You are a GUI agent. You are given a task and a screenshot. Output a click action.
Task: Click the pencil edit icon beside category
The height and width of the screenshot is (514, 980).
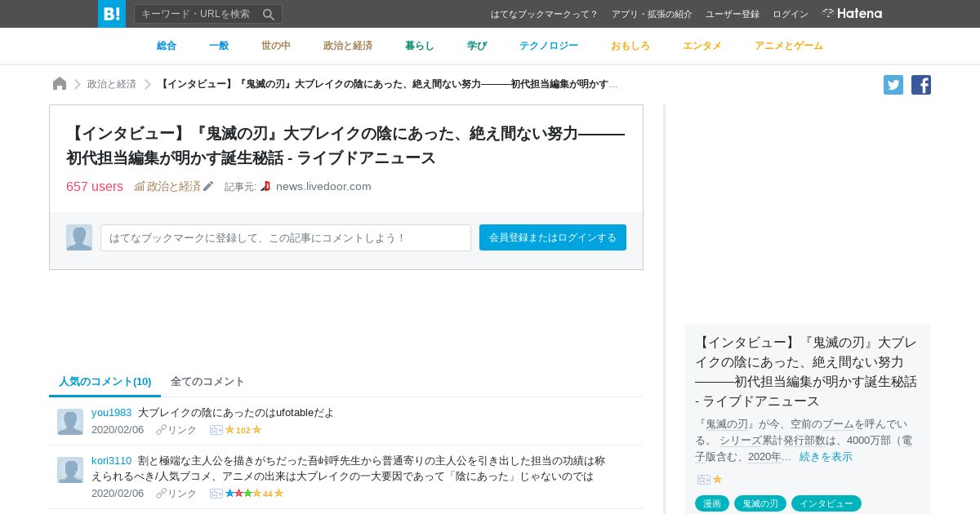pos(208,186)
